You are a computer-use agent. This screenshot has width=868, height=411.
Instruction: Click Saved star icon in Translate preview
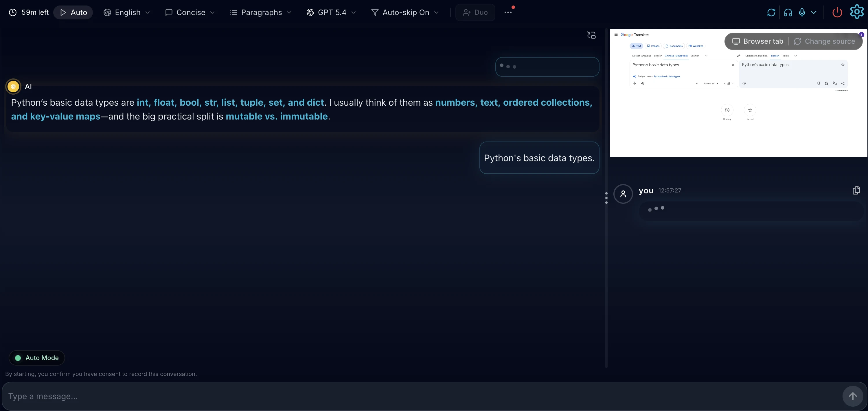[750, 110]
